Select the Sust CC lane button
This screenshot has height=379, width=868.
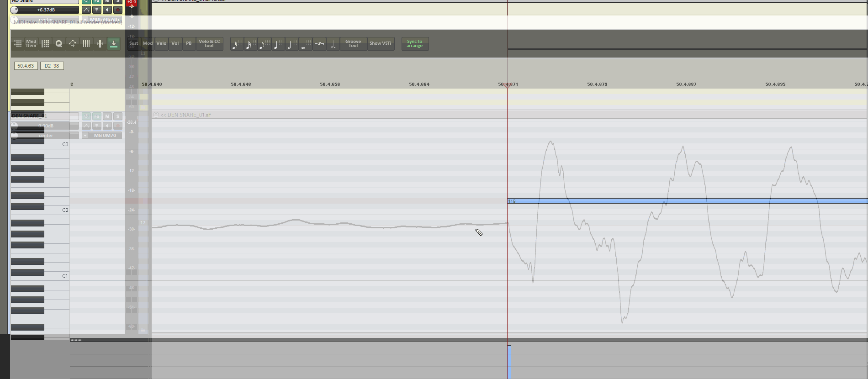(133, 44)
